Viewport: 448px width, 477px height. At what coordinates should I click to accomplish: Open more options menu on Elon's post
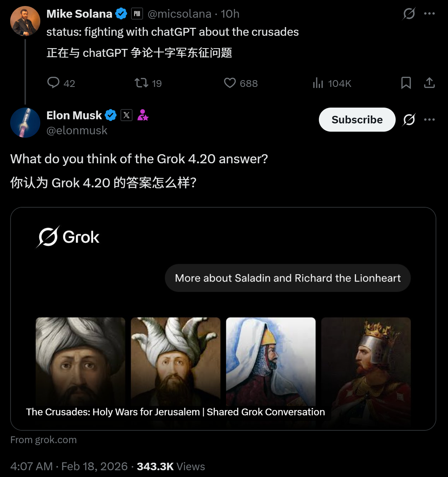point(429,120)
